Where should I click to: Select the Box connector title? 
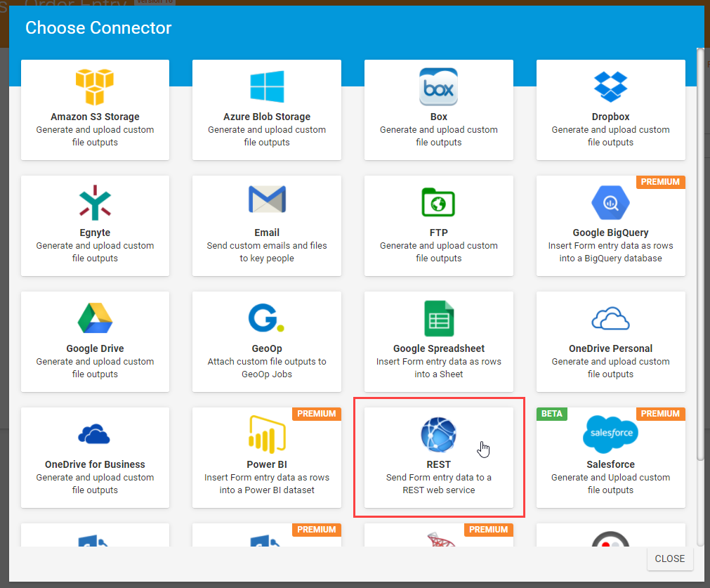[x=438, y=117]
